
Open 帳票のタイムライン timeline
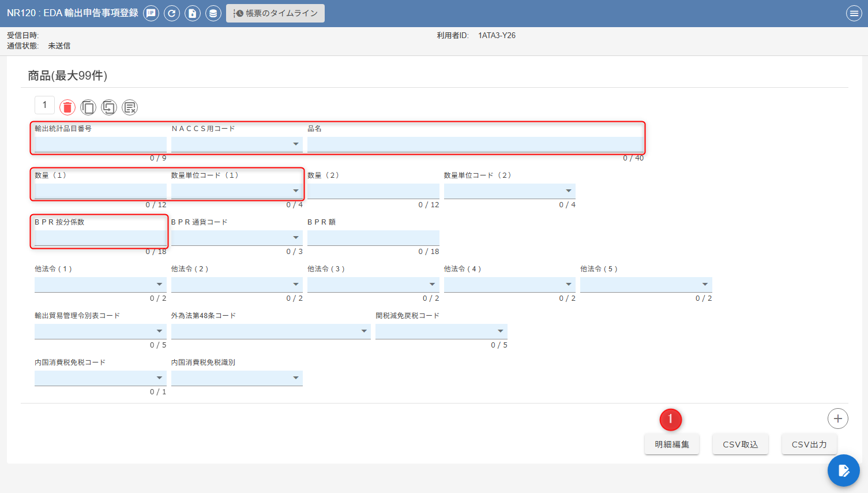click(x=275, y=13)
